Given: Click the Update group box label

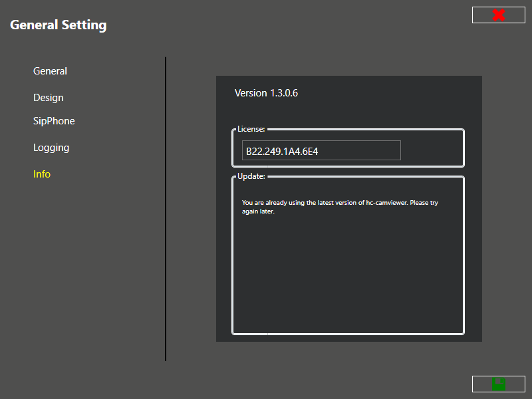Looking at the screenshot, I should tap(251, 177).
